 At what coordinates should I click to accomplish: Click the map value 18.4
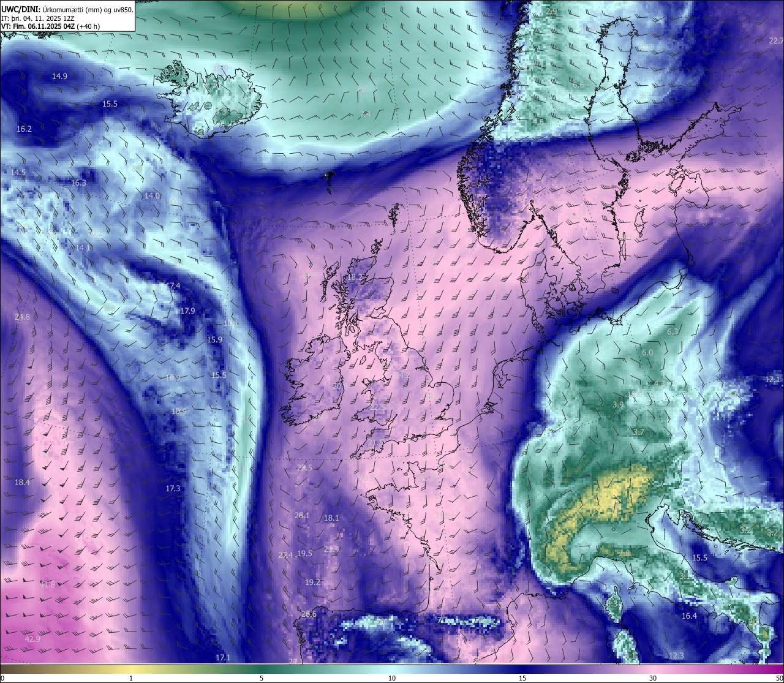(22, 482)
